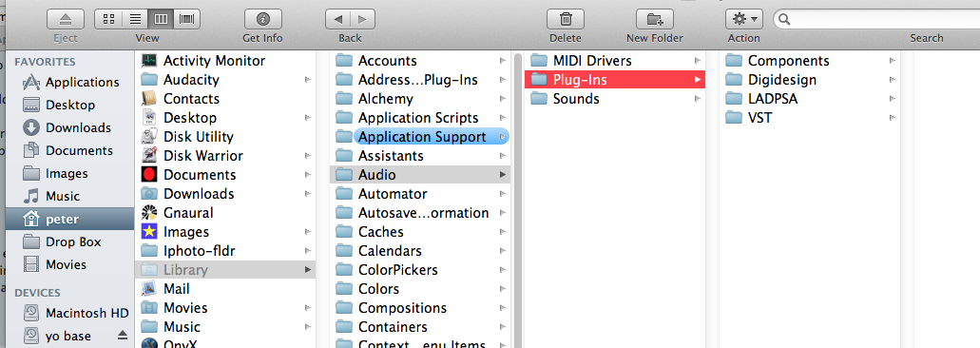Open the Action gear dropdown

pyautogui.click(x=743, y=19)
